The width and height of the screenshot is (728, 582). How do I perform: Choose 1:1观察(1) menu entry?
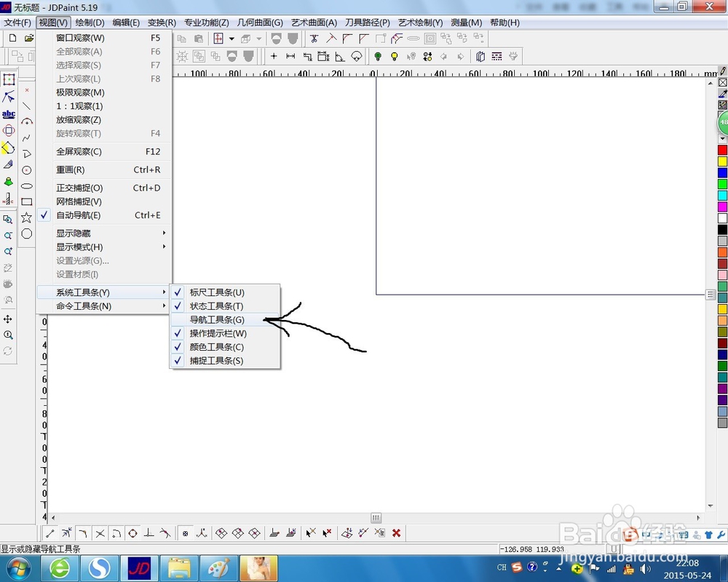(104, 106)
